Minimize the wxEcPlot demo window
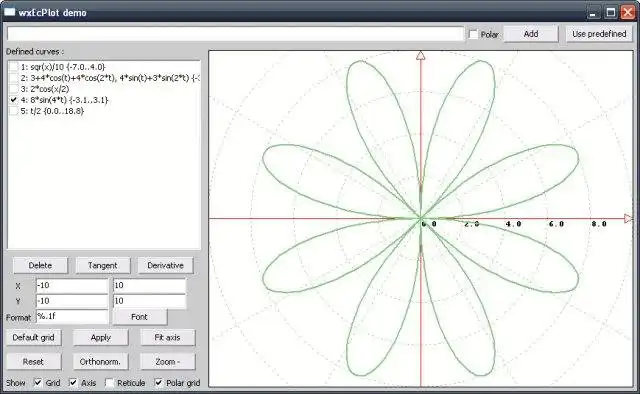The width and height of the screenshot is (640, 394). click(593, 12)
